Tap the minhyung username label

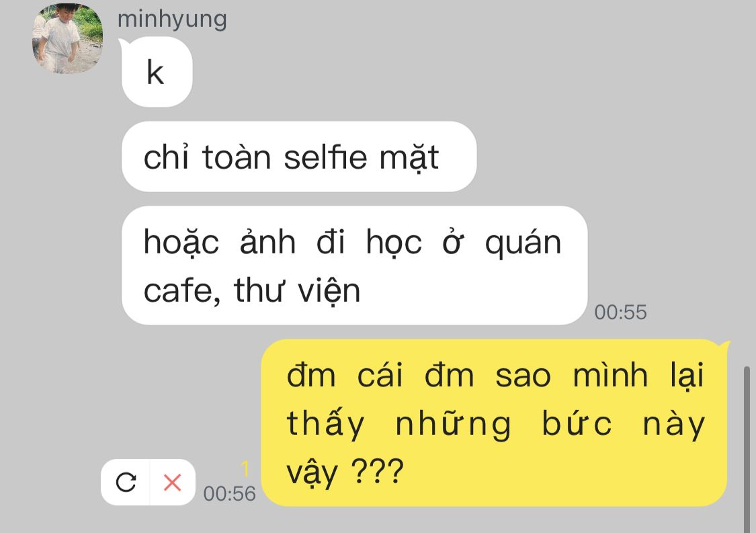pos(172,19)
